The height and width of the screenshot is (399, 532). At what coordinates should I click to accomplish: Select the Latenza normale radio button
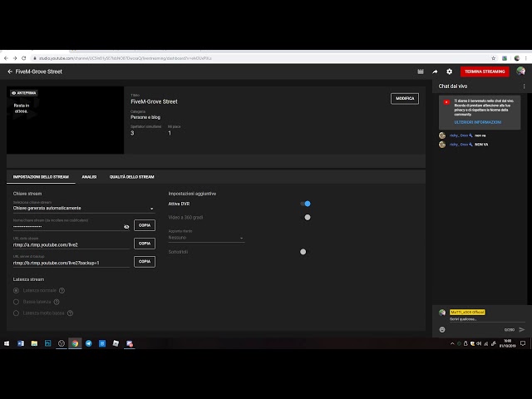tap(16, 290)
